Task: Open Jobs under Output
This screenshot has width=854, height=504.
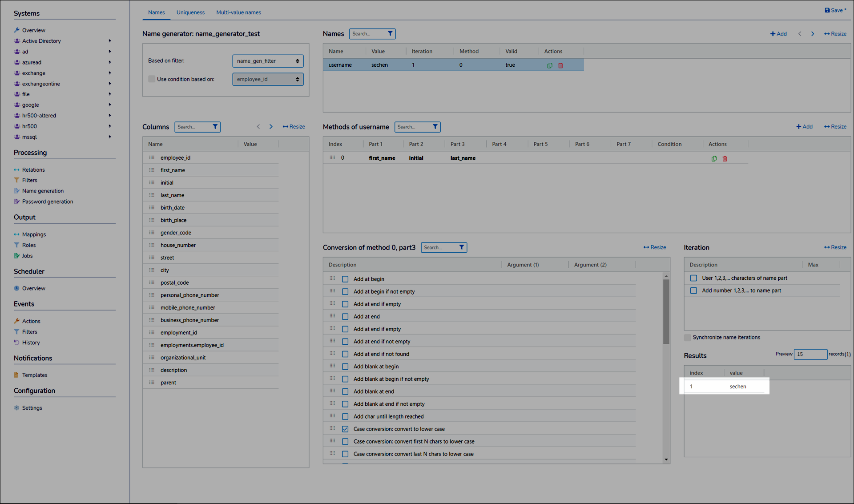Action: pos(23,256)
